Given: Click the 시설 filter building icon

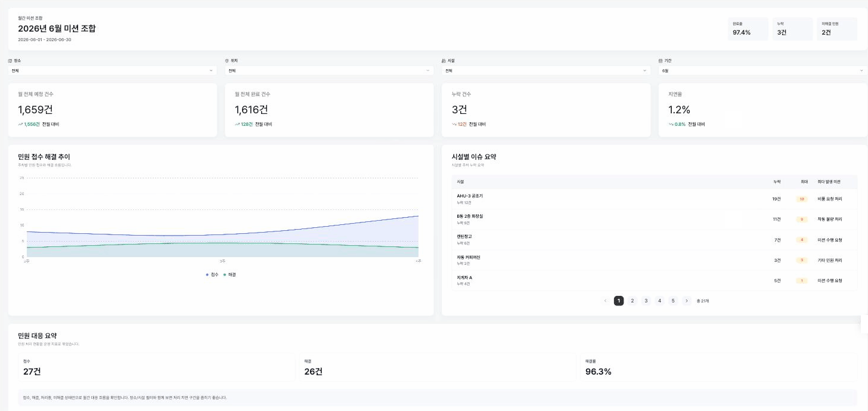Looking at the screenshot, I should point(444,61).
